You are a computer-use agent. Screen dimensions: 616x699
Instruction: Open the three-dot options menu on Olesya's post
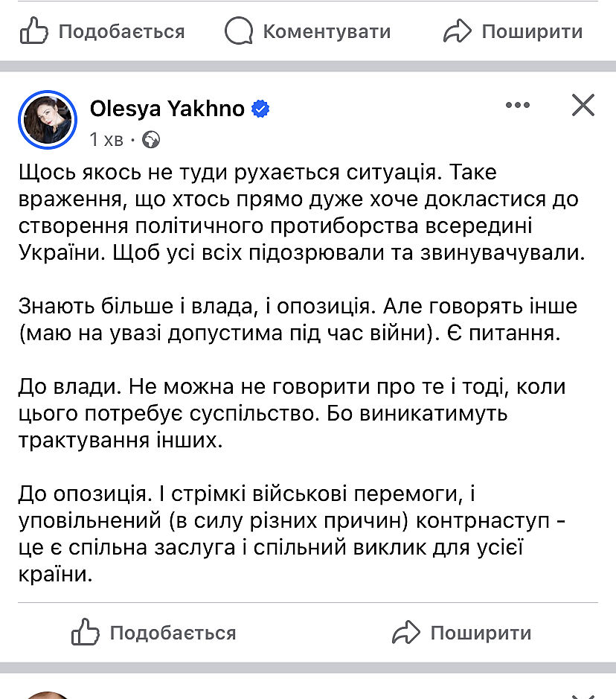[518, 106]
